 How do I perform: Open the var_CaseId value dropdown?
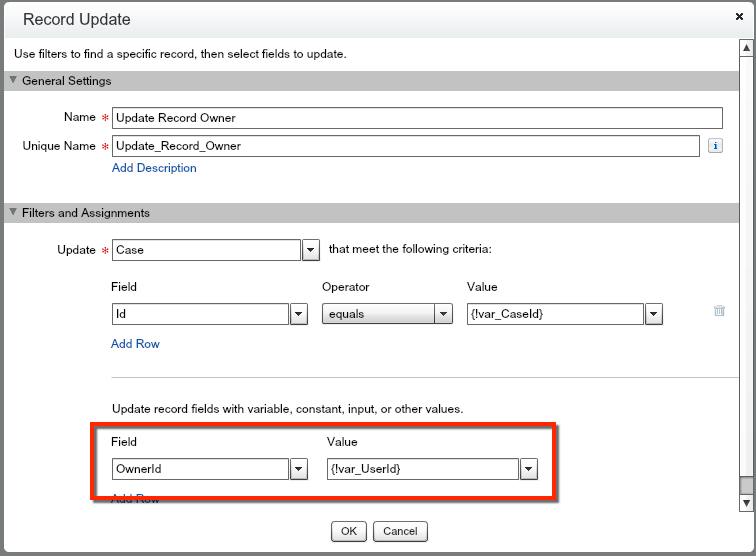654,314
